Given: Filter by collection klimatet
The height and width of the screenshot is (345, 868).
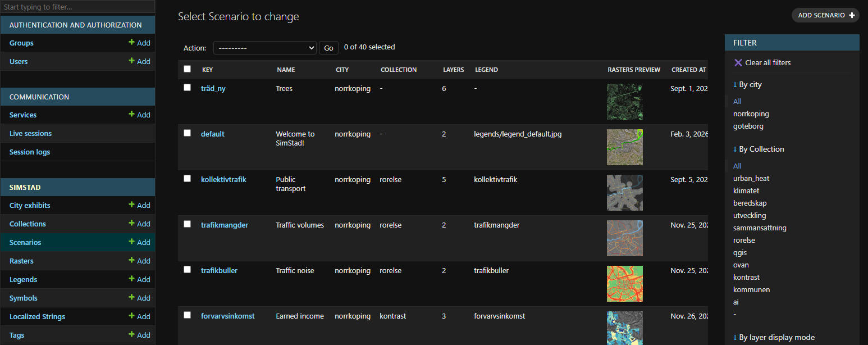Looking at the screenshot, I should coord(746,190).
